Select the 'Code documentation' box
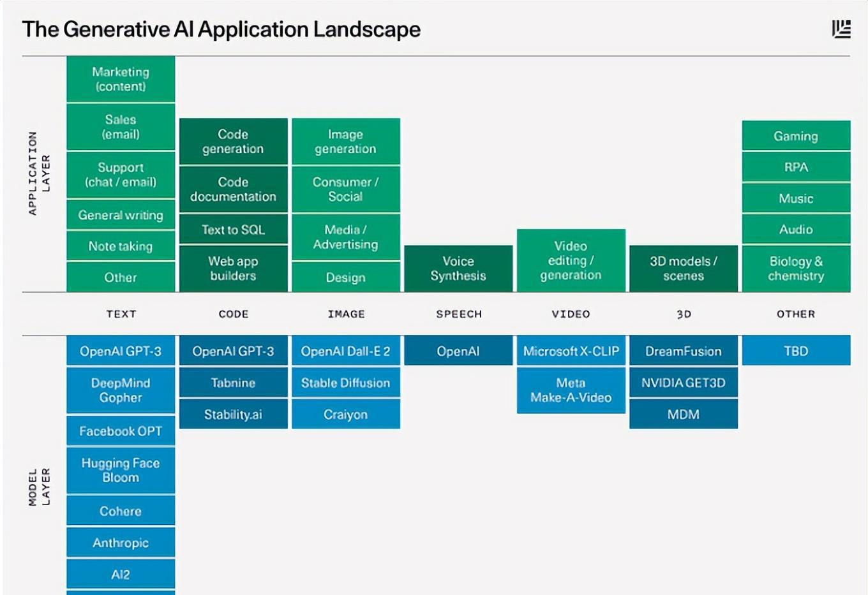 click(234, 189)
